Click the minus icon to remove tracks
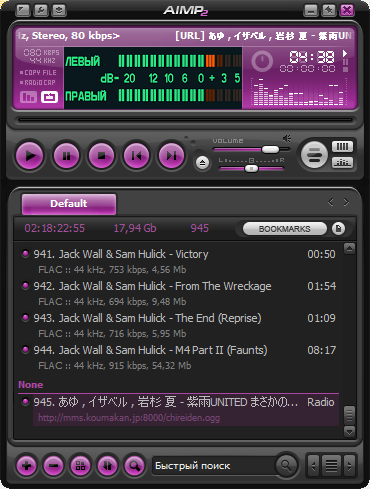The height and width of the screenshot is (489, 370). click(54, 466)
